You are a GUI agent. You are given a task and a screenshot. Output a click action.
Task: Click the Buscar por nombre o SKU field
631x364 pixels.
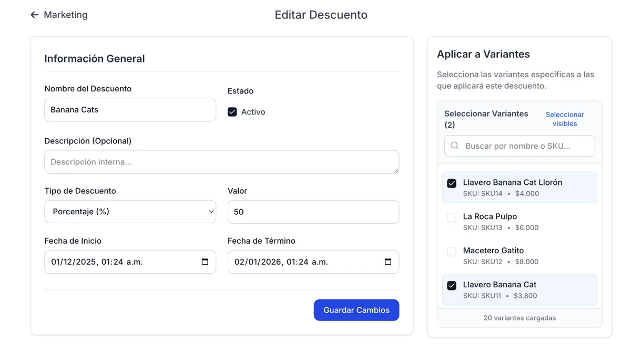(x=526, y=146)
